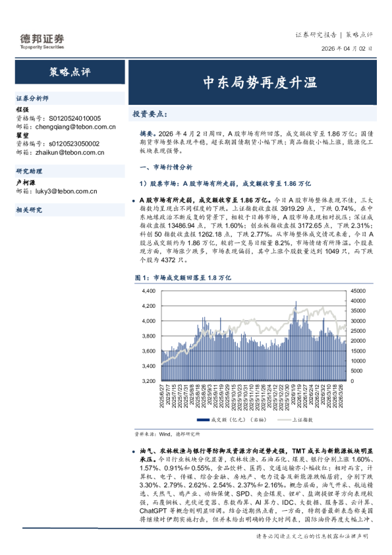Click heading 一、市场行情分析

click(166, 167)
